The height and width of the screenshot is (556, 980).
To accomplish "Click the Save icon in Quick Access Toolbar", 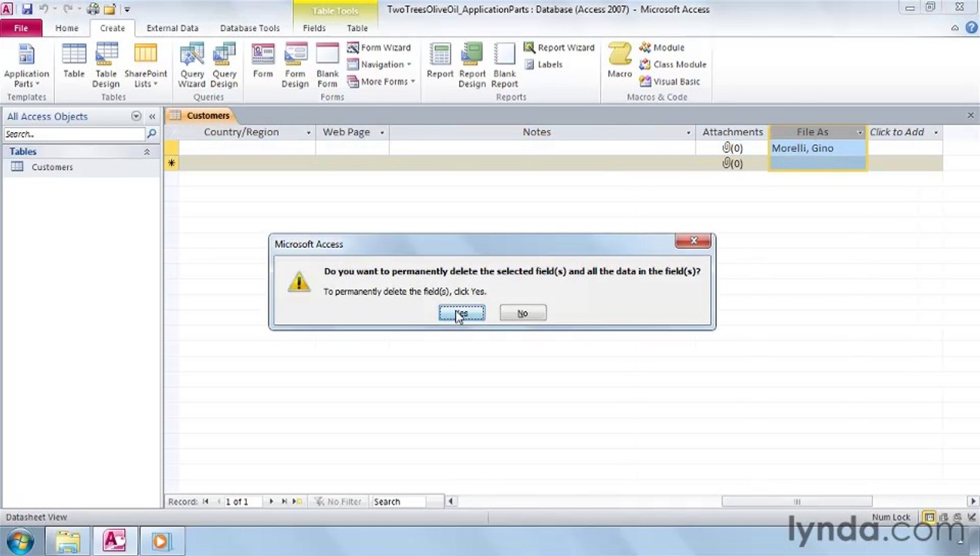I will [26, 9].
